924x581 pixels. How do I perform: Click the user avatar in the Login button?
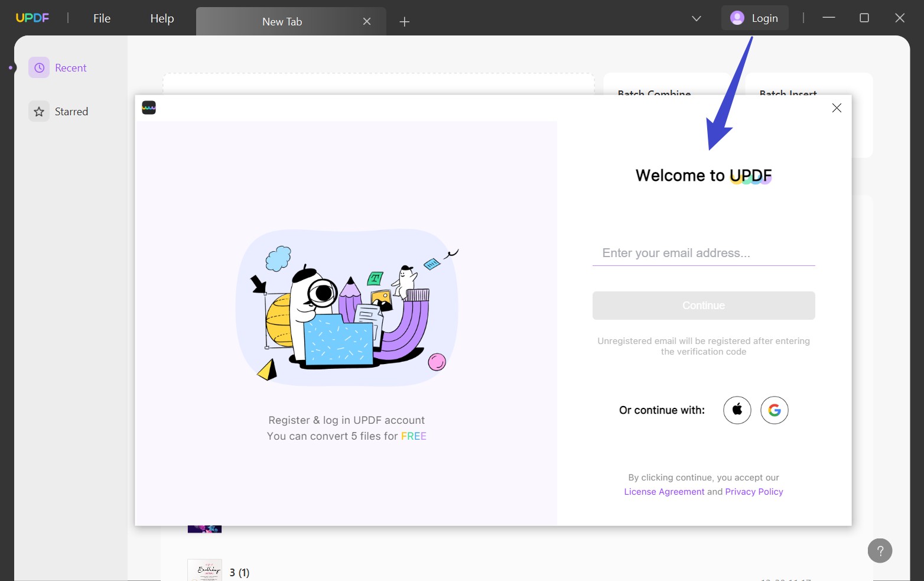[x=737, y=18]
